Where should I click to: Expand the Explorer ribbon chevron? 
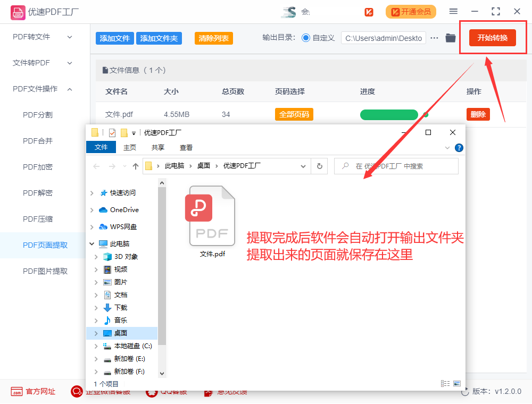447,148
